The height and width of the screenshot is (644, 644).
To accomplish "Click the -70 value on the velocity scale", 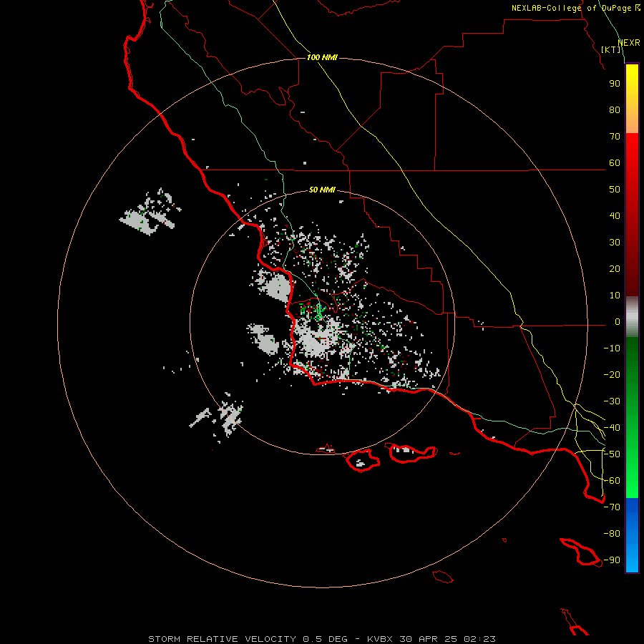I will (x=612, y=507).
